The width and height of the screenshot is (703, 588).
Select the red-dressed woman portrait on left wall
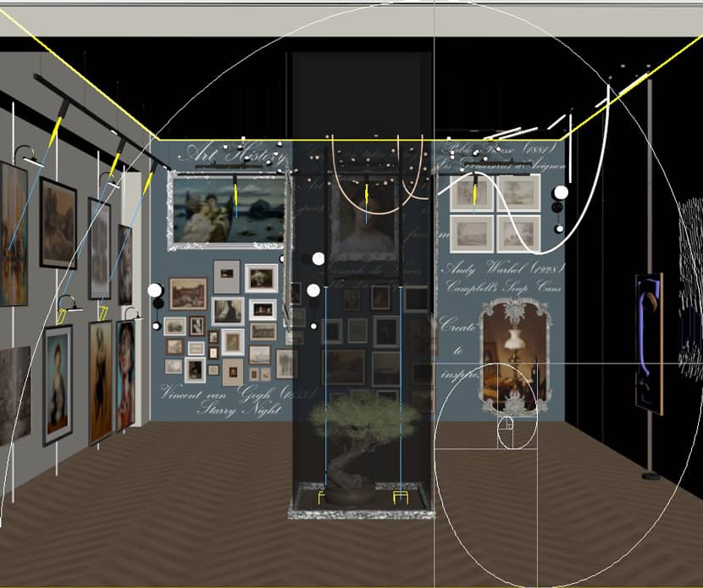click(126, 376)
